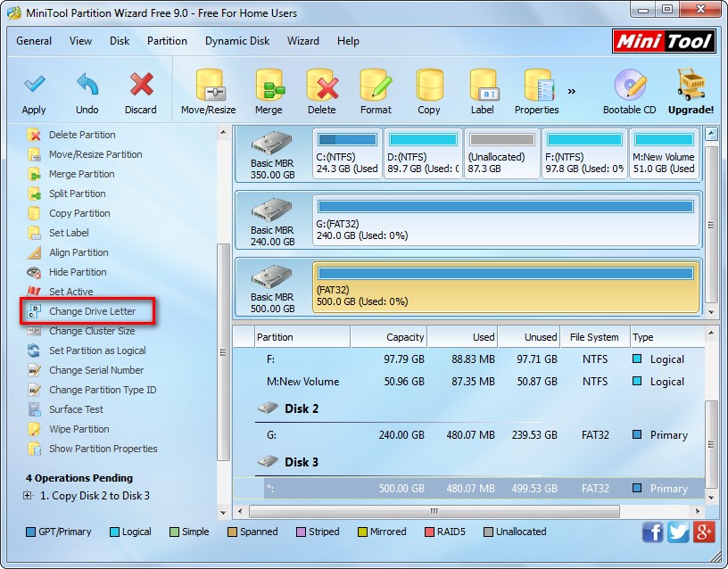The height and width of the screenshot is (569, 728).
Task: Select the (FAT32) 500.0 GB partition block
Action: [x=506, y=287]
